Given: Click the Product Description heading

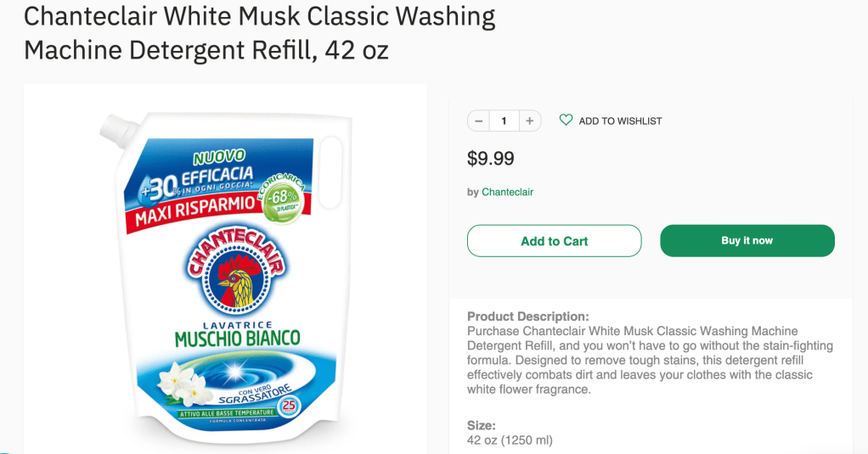Looking at the screenshot, I should (x=527, y=317).
